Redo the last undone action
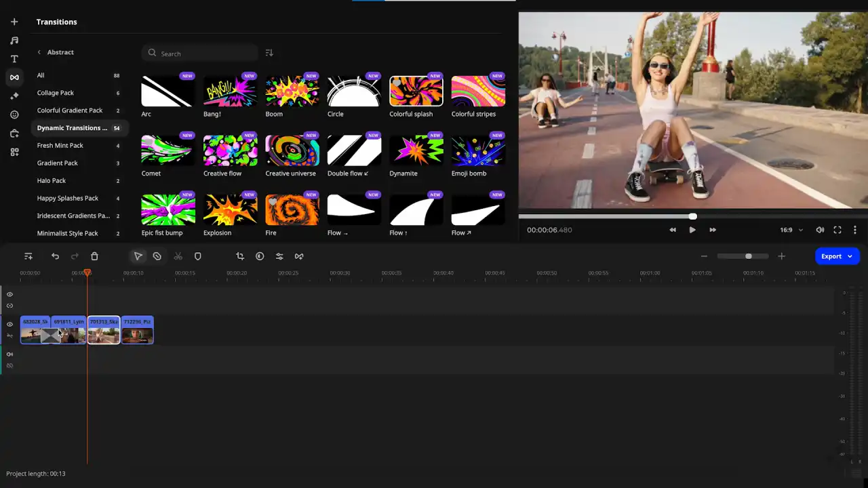Image resolution: width=868 pixels, height=488 pixels. (75, 256)
